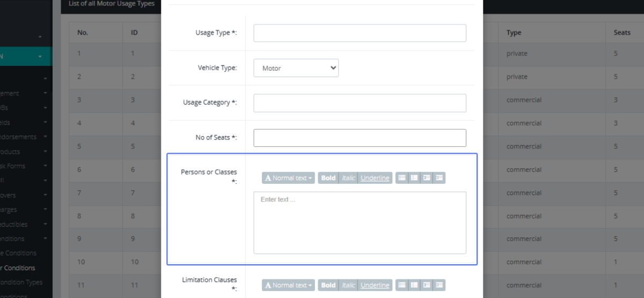The image size is (644, 298).
Task: Open Normal text dropdown for Persons or Classes
Action: [x=289, y=178]
